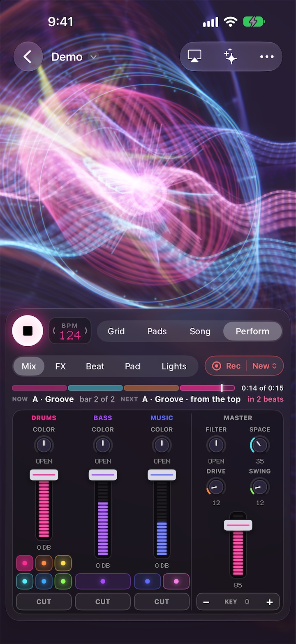
Task: Click the pink timeline segment with playhead
Action: point(207,388)
